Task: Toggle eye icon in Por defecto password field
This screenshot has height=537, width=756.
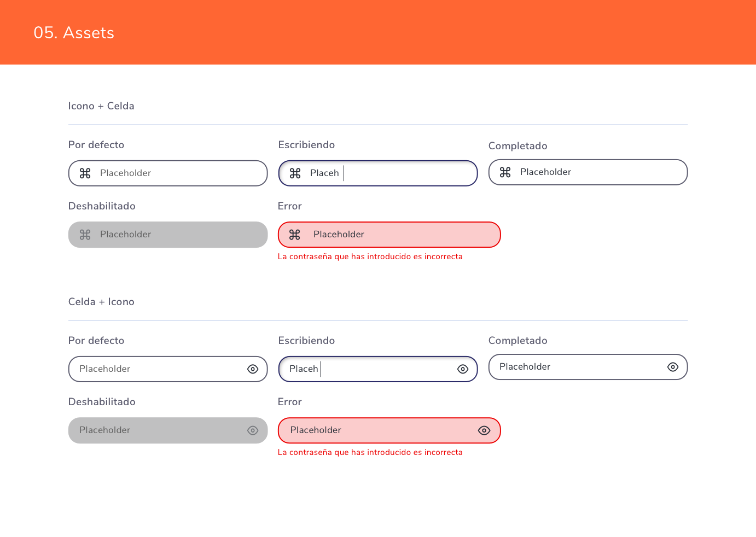Action: [253, 369]
